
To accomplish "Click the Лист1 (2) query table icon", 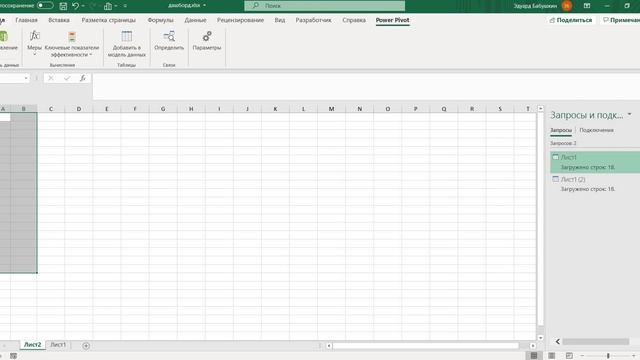I will click(556, 179).
